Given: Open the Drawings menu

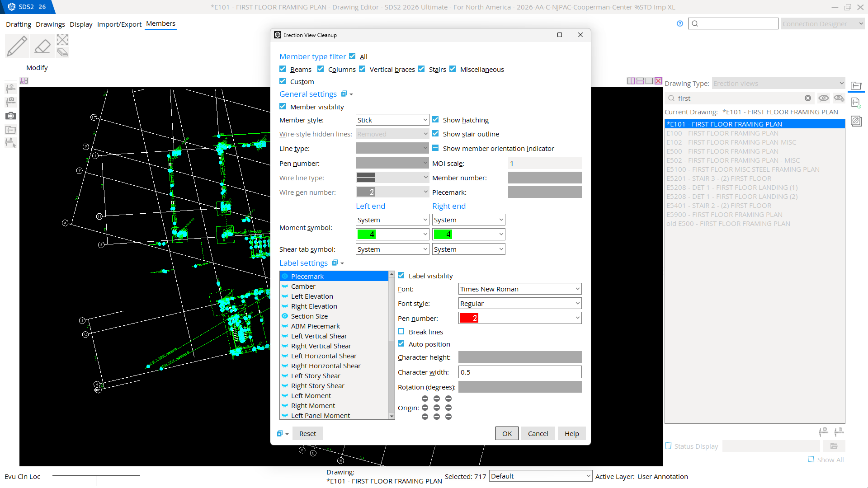Looking at the screenshot, I should tap(50, 24).
